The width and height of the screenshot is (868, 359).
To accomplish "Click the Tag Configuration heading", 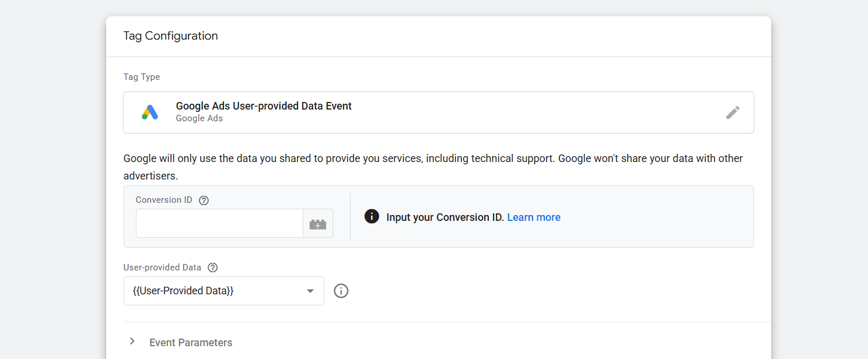I will pos(170,36).
